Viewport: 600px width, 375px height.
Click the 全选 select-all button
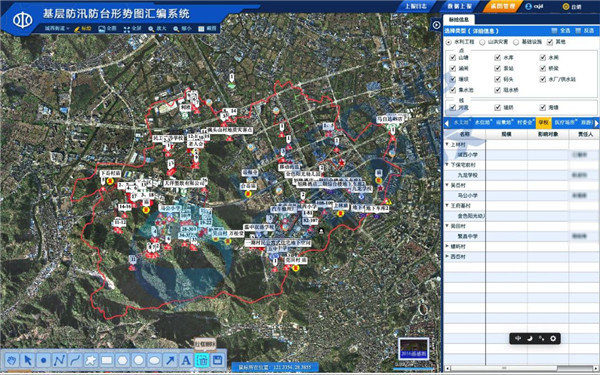click(x=561, y=31)
